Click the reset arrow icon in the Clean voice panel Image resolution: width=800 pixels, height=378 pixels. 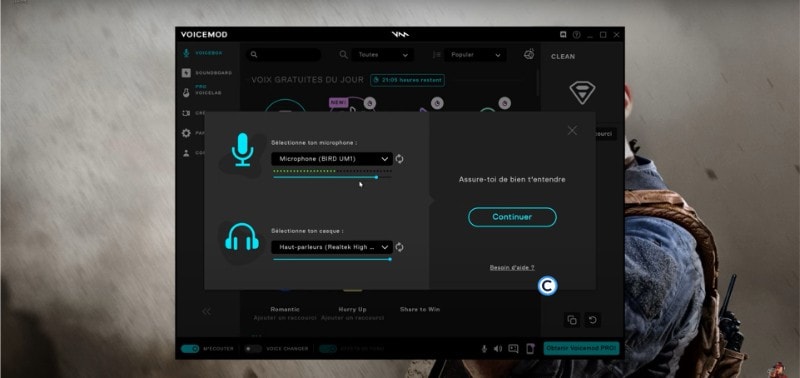[592, 320]
